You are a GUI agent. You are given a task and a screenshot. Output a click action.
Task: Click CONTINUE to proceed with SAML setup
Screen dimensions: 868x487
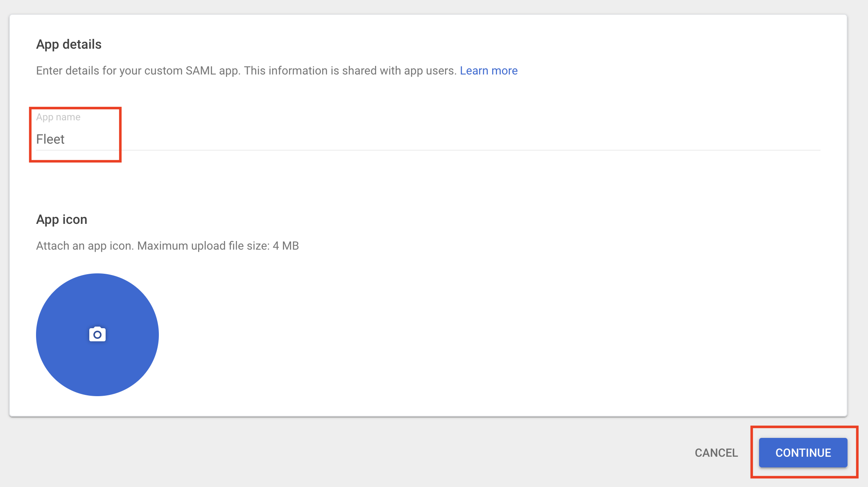tap(803, 453)
